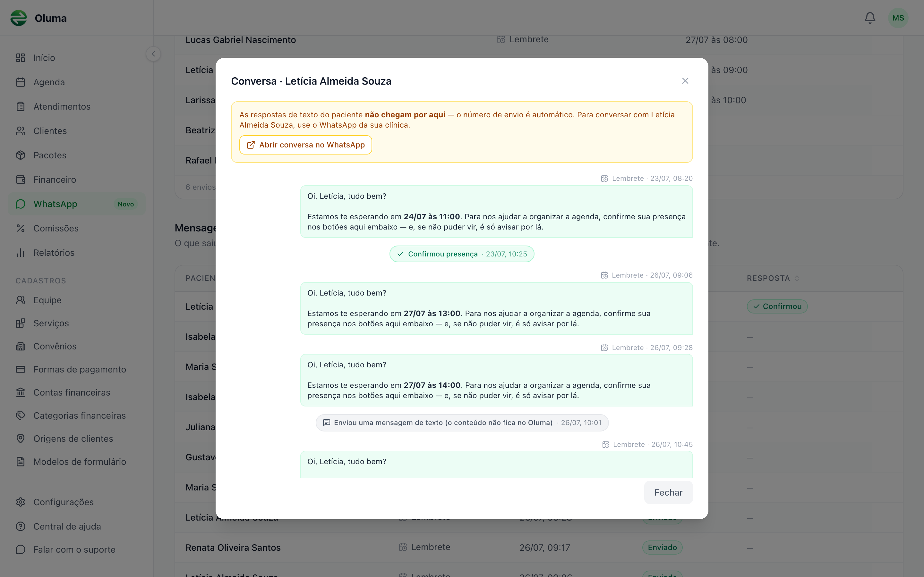Select Comissões percent icon

pos(21,228)
